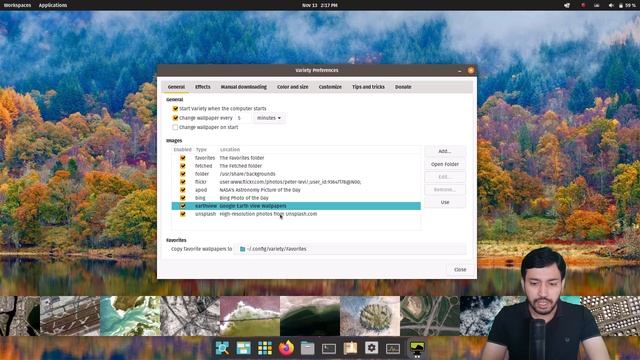
Task: Toggle Change wallpaper every checkbox
Action: (176, 118)
